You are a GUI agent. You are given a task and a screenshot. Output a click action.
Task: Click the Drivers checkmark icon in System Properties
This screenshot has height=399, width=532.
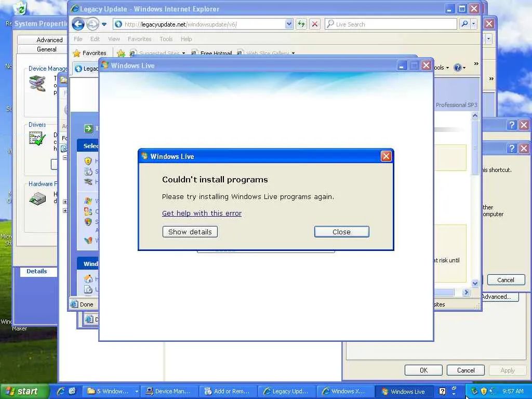[37, 138]
